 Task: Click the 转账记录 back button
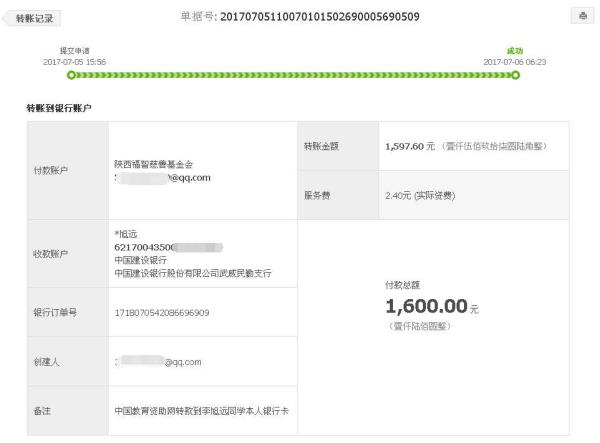coord(33,18)
